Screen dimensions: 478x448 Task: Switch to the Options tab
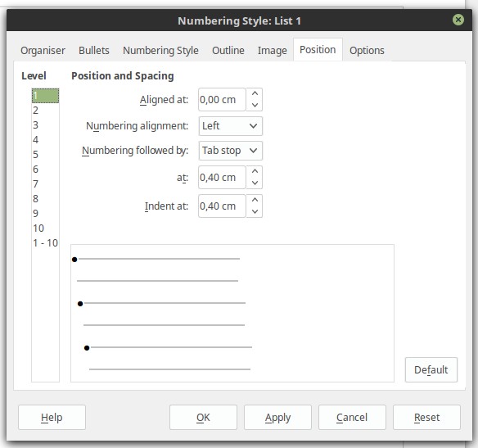pyautogui.click(x=367, y=50)
